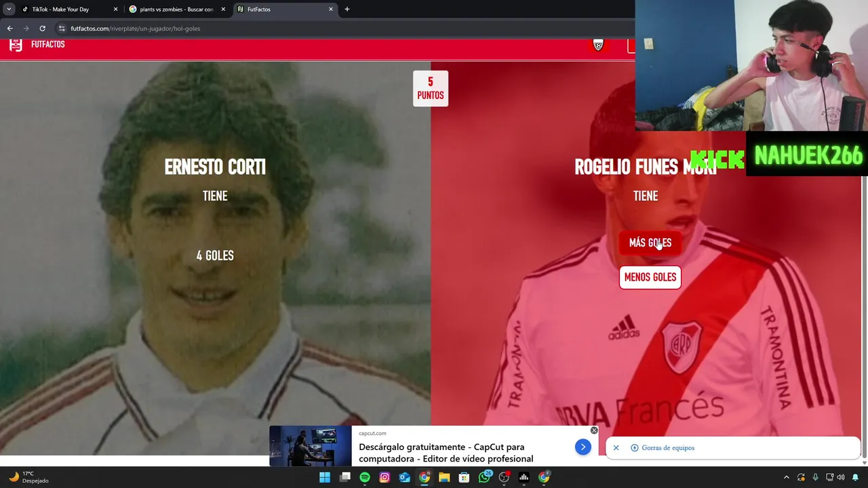
Task: Click the ERNESTO CORTI name
Action: (x=215, y=167)
